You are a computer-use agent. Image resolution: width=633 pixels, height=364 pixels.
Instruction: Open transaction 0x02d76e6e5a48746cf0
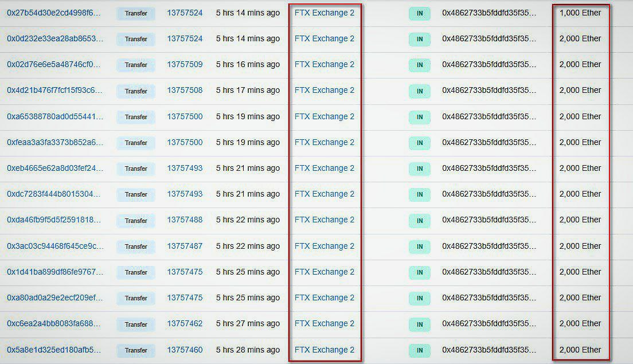coord(53,65)
